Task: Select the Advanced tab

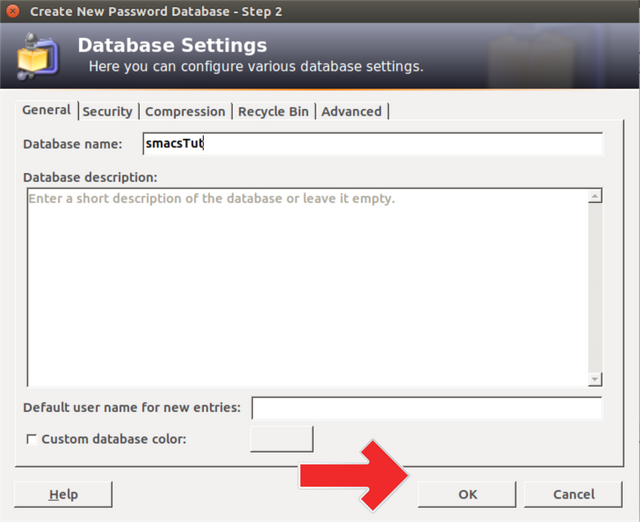Action: (351, 111)
